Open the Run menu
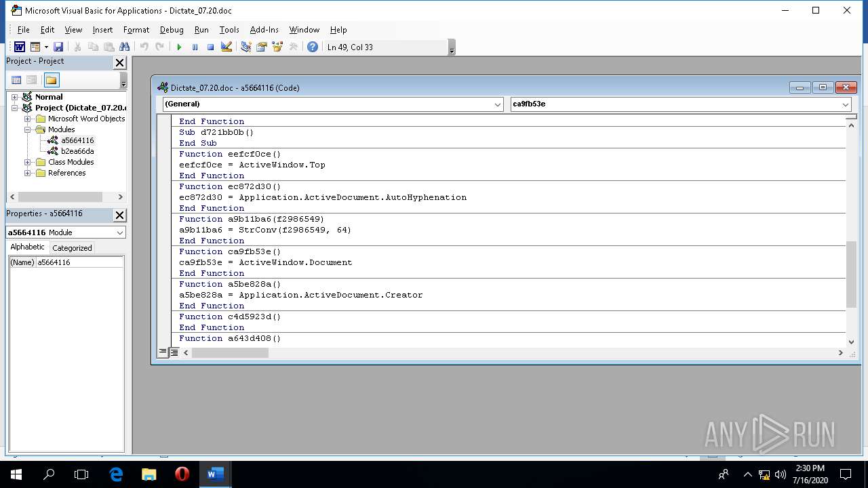Screen dimensions: 868x488 (x=201, y=30)
